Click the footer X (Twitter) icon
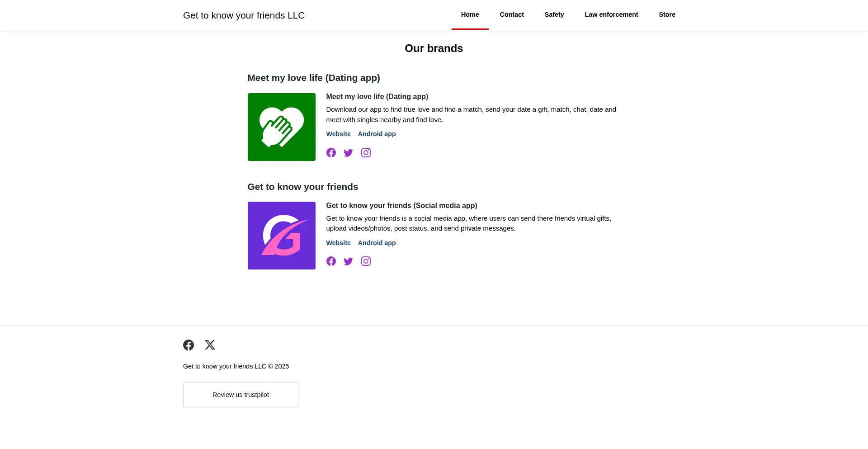 pyautogui.click(x=210, y=345)
